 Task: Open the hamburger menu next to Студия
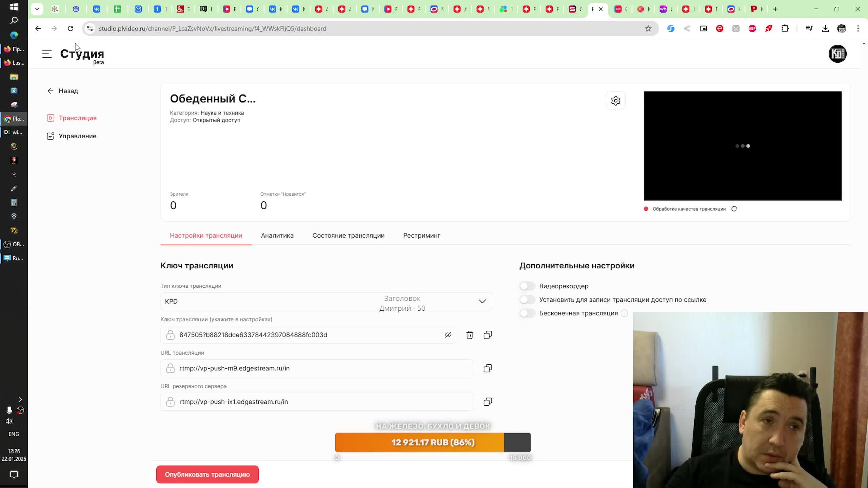tap(47, 54)
